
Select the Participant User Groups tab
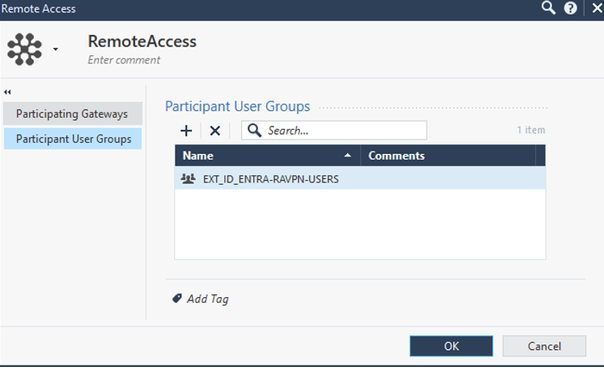pos(73,139)
